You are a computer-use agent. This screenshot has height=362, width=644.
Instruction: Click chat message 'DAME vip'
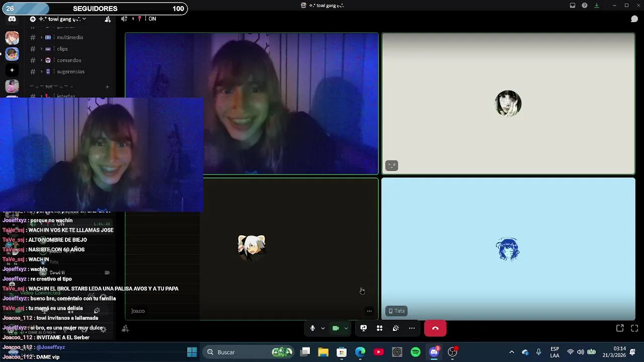[48, 357]
